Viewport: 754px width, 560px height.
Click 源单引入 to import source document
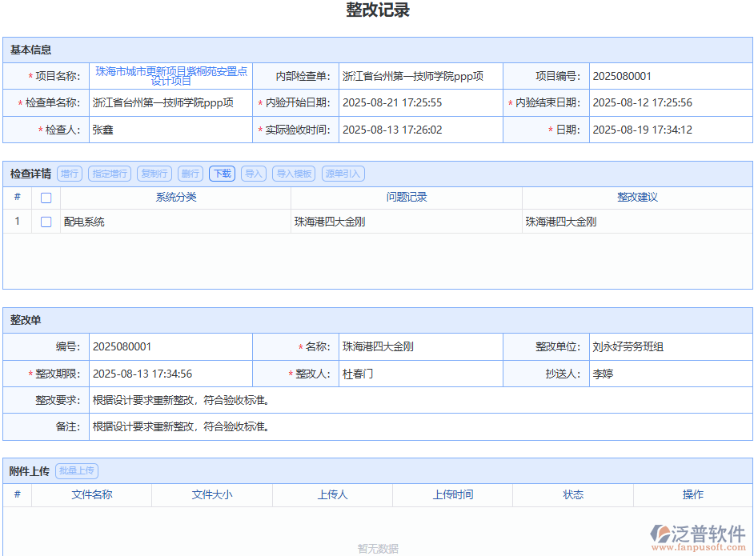[x=342, y=173]
